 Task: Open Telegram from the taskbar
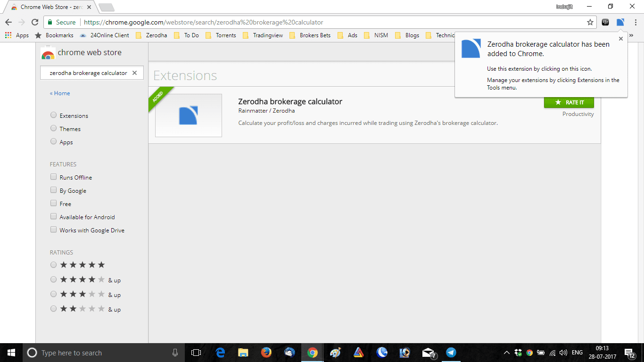[451, 353]
